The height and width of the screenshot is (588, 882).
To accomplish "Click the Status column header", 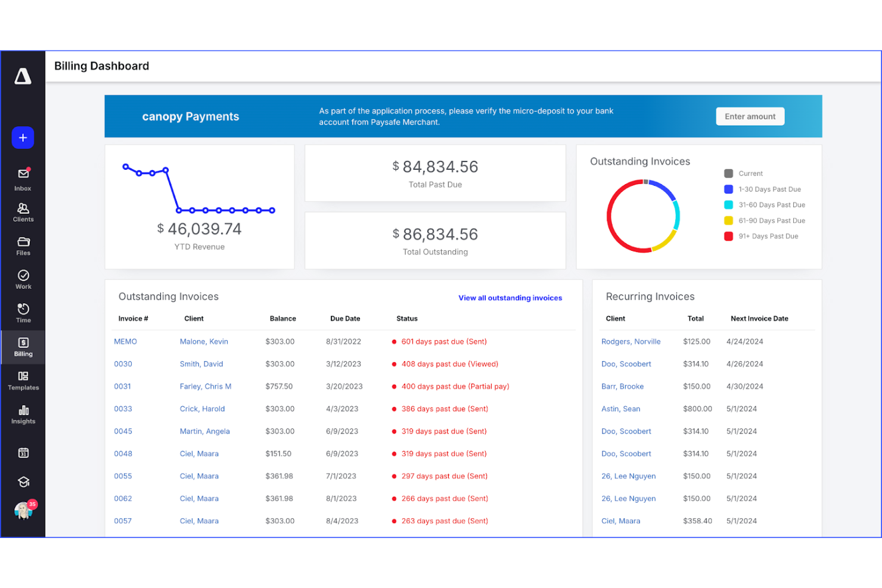I will coord(407,319).
